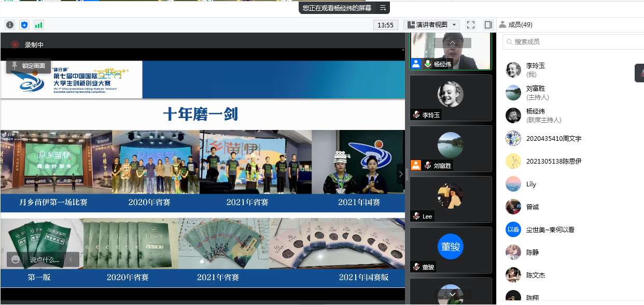
Task: Enter full screen mode
Action: (471, 25)
